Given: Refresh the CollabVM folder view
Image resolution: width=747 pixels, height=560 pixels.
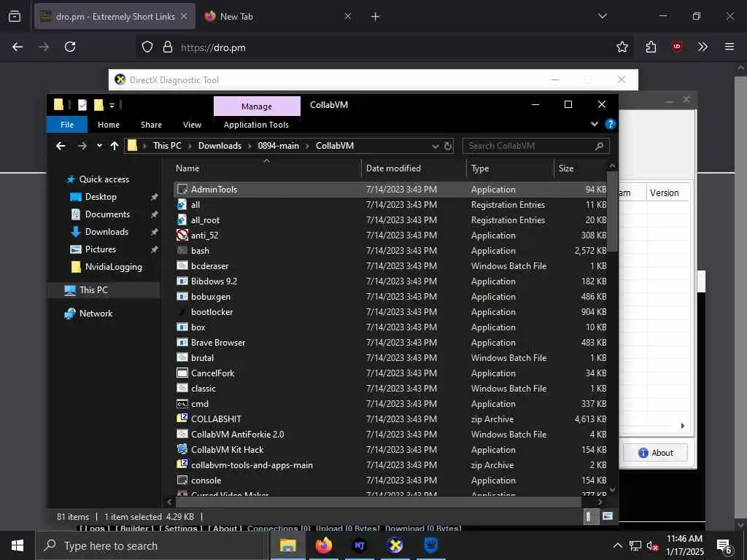Looking at the screenshot, I should click(x=448, y=146).
